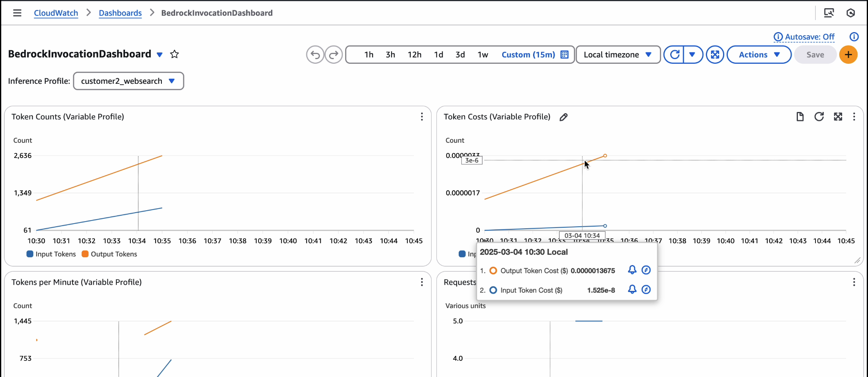
Task: Click the Output Token Cost tooltip color marker
Action: 493,271
